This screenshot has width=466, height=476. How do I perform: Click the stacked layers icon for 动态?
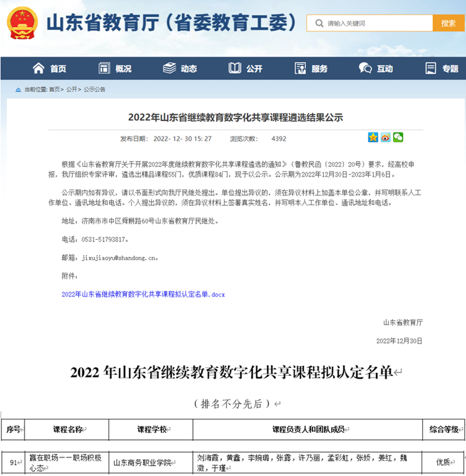point(170,68)
